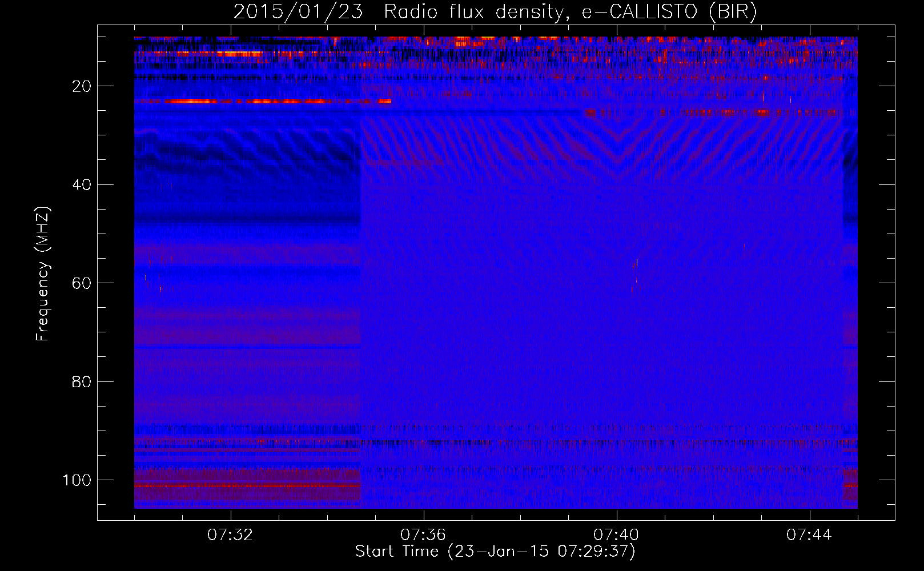Click the 80 MHz frequency tick label
Viewport: 924px width, 571px height.
82,381
